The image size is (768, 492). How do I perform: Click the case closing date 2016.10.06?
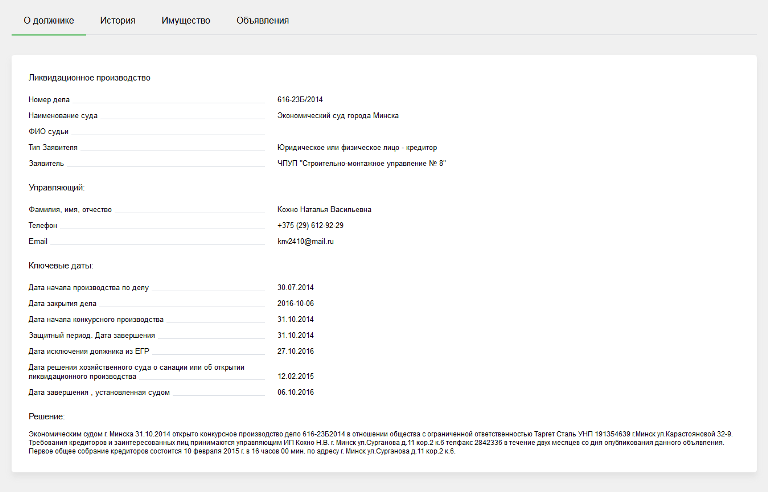(x=296, y=304)
